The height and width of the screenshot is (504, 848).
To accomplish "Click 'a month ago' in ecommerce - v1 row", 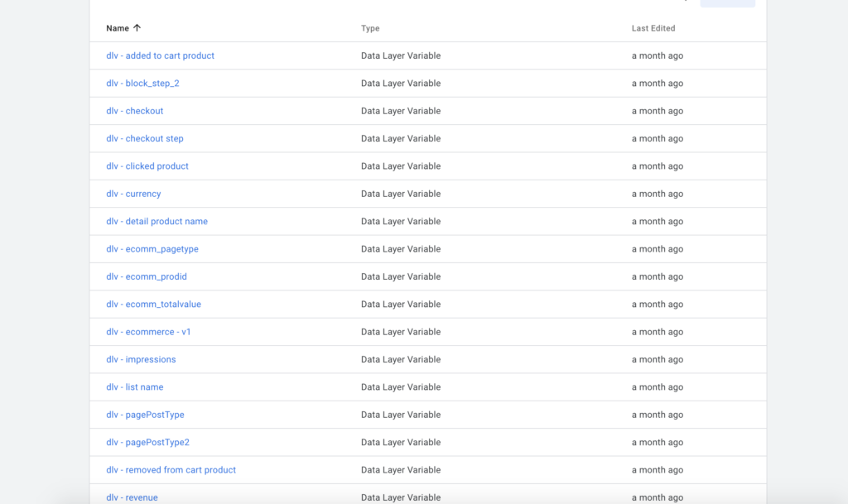I will point(657,332).
